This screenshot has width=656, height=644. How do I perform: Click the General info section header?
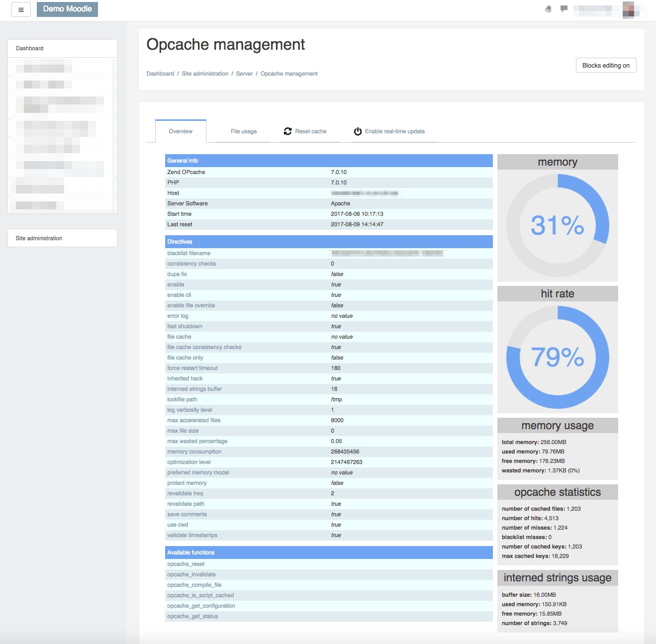(x=329, y=161)
